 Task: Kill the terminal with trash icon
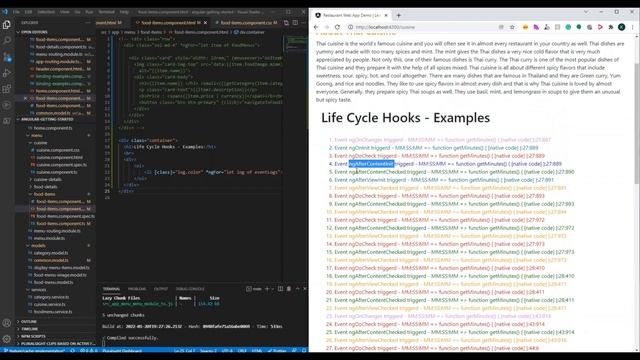click(289, 289)
